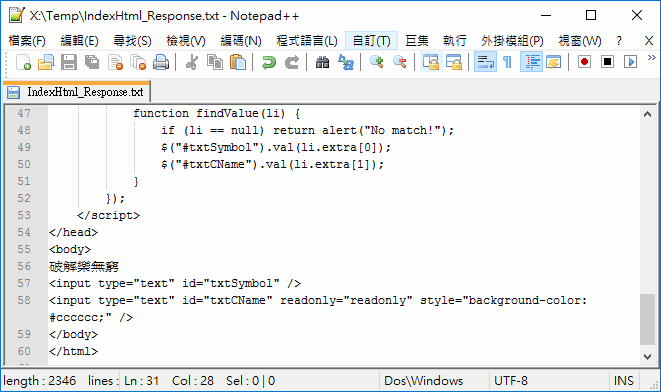Click the Notepad++ title bar icon
The height and width of the screenshot is (392, 661).
(x=16, y=16)
